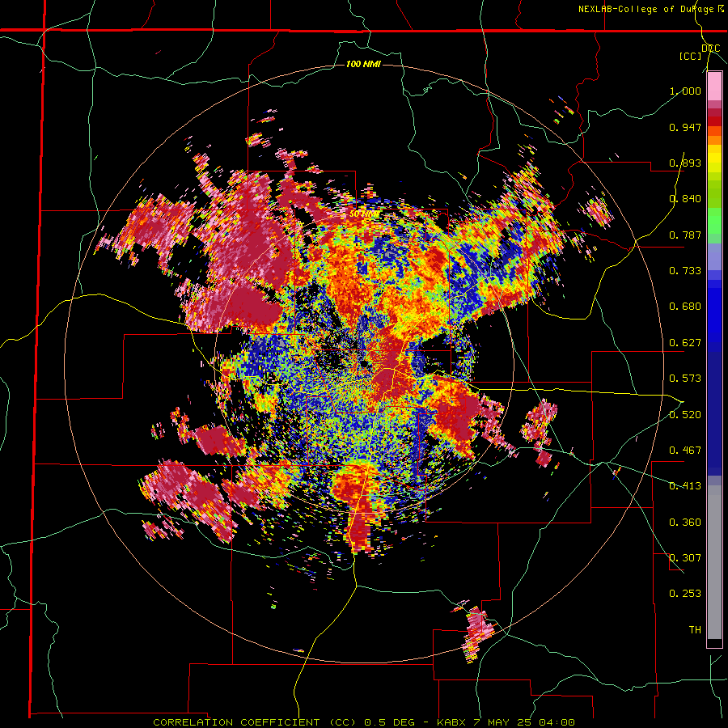The height and width of the screenshot is (728, 728).
Task: Select the 0.413 legend value
Action: coord(685,486)
